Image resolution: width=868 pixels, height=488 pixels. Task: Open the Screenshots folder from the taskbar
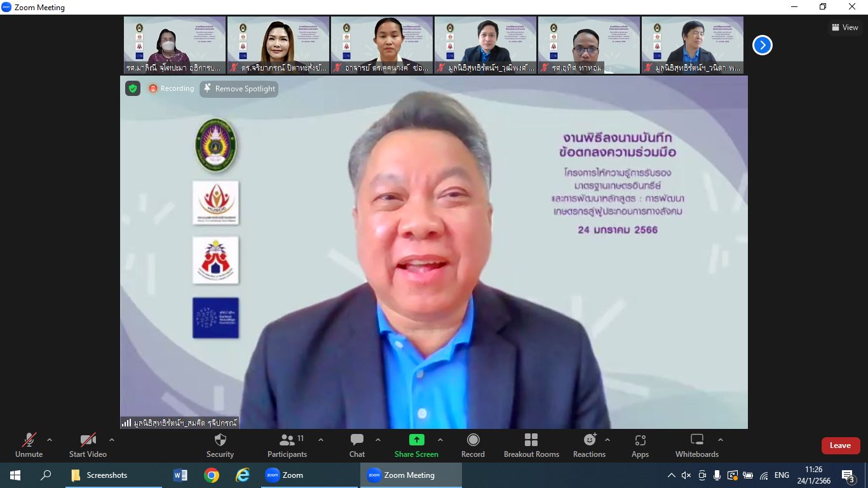point(114,475)
